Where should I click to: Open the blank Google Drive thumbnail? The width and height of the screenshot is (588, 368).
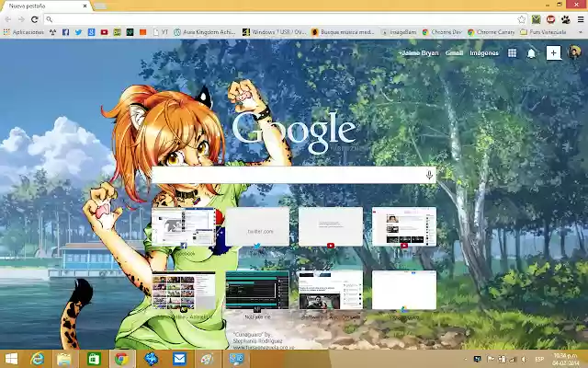(404, 291)
